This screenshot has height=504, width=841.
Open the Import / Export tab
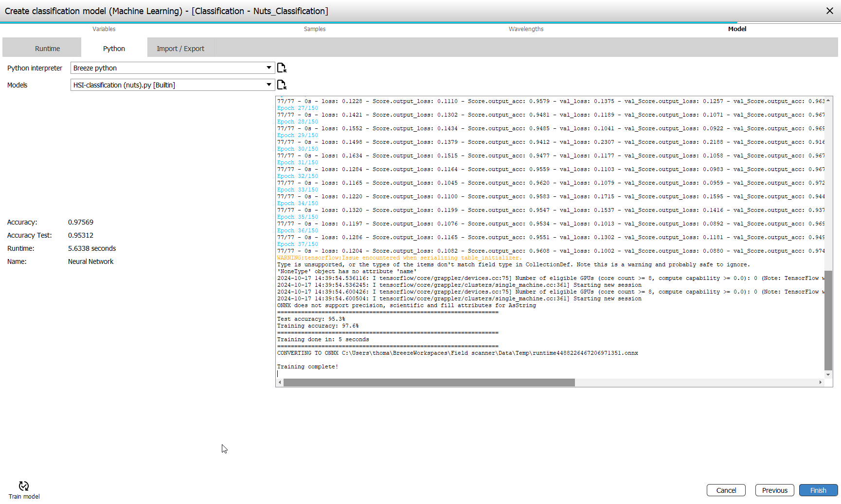pos(180,49)
